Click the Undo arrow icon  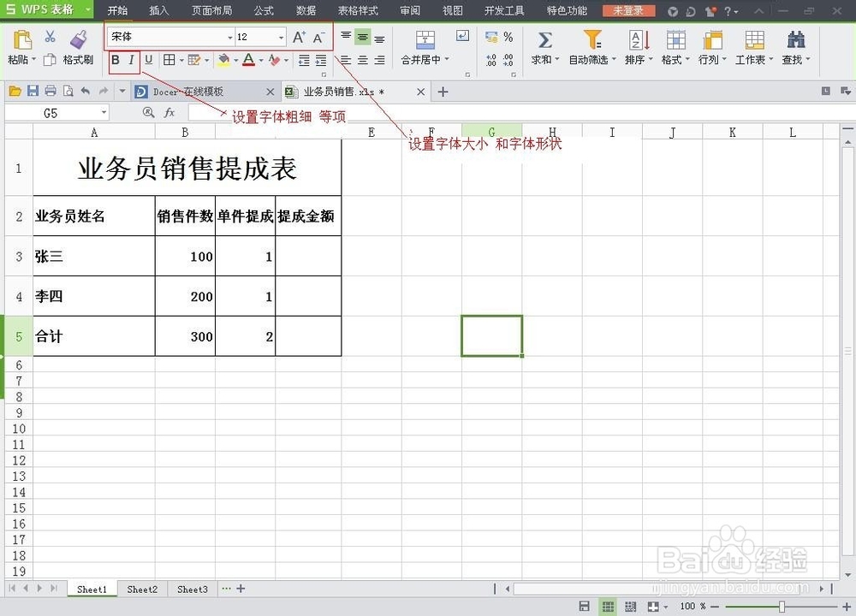(85, 91)
